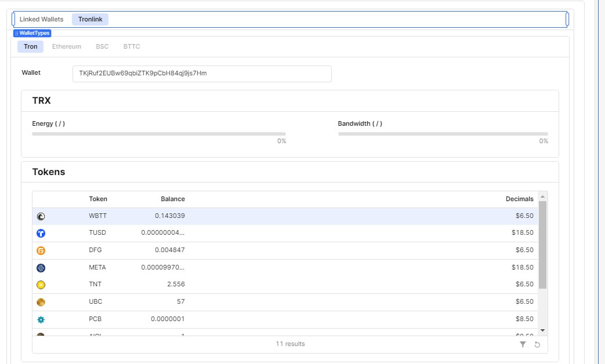Click the right resize handle of WalletTypes widget
This screenshot has width=605, height=364.
[x=567, y=19]
